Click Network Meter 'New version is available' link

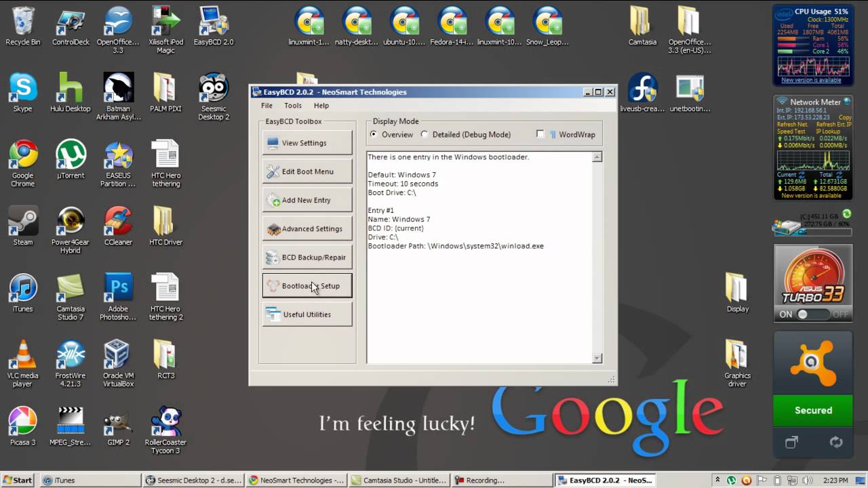point(811,196)
